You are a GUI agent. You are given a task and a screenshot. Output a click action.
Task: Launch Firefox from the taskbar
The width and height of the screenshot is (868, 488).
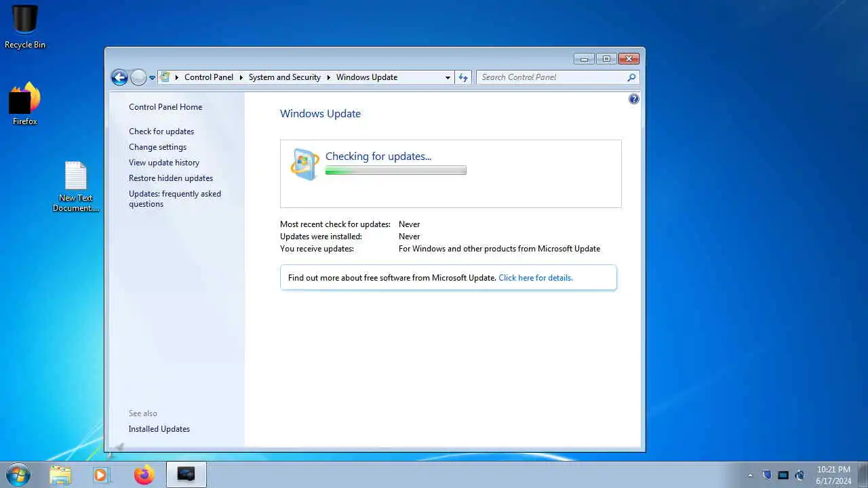144,475
